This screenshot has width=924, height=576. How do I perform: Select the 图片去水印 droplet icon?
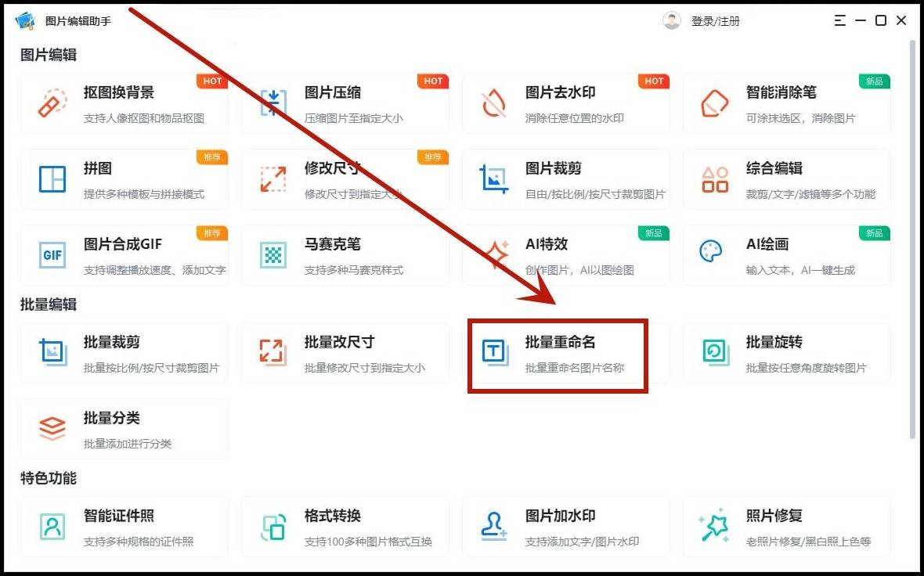point(494,103)
